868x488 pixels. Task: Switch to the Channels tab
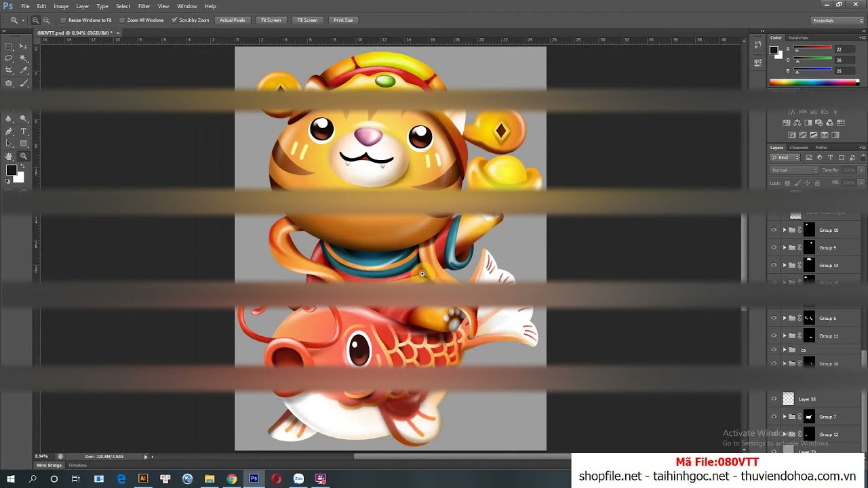coord(799,147)
